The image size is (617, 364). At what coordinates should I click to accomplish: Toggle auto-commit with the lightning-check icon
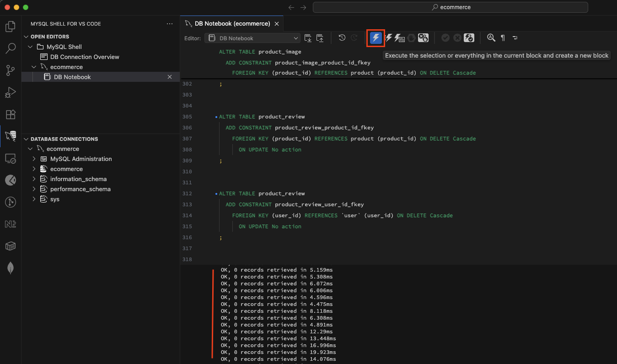coord(469,38)
